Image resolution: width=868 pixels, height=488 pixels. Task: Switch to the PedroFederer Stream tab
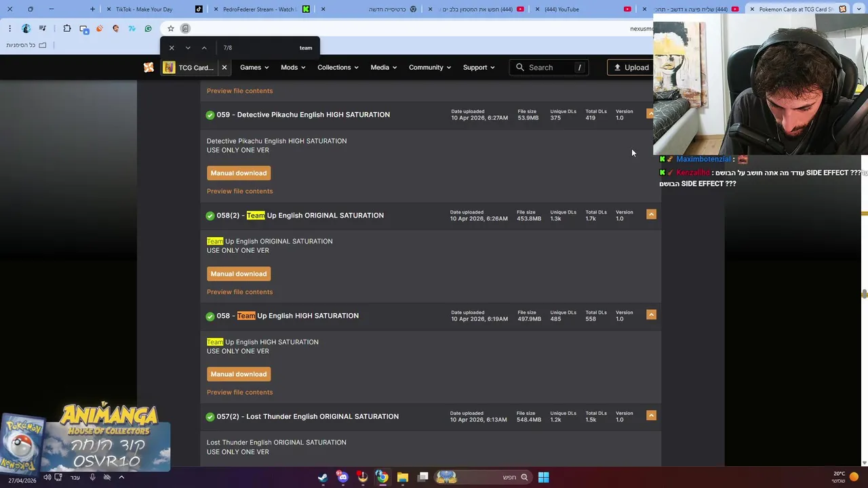(x=261, y=9)
